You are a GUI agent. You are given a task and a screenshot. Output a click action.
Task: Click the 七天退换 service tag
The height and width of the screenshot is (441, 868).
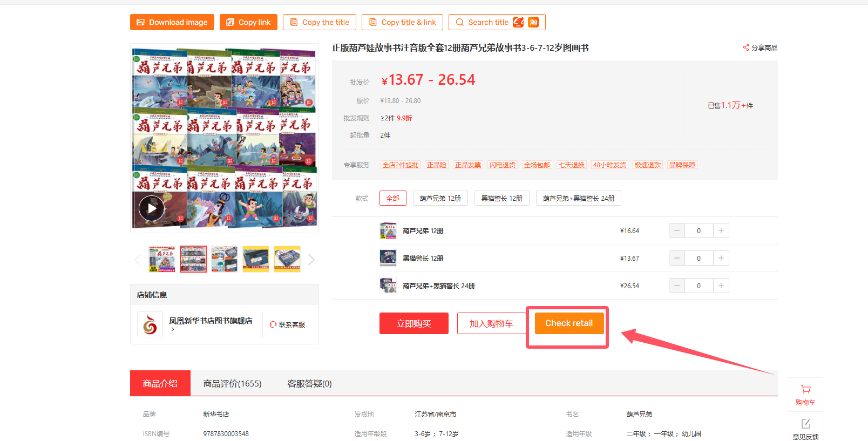(572, 165)
